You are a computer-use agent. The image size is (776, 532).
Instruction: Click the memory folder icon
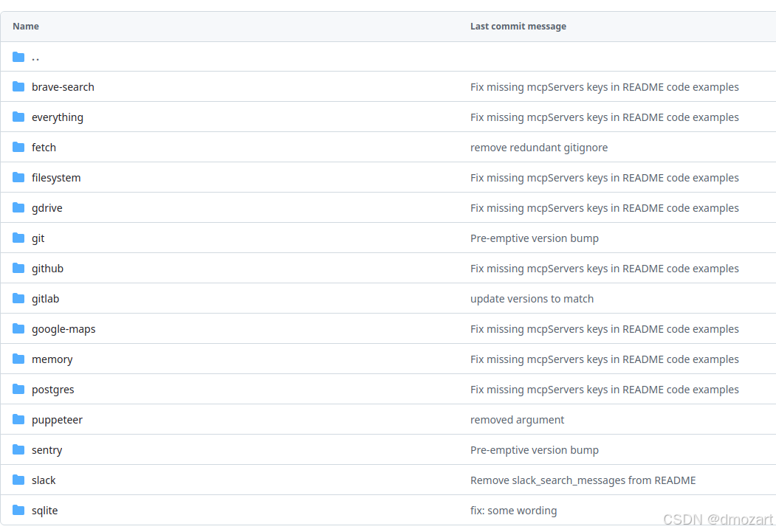tap(18, 359)
